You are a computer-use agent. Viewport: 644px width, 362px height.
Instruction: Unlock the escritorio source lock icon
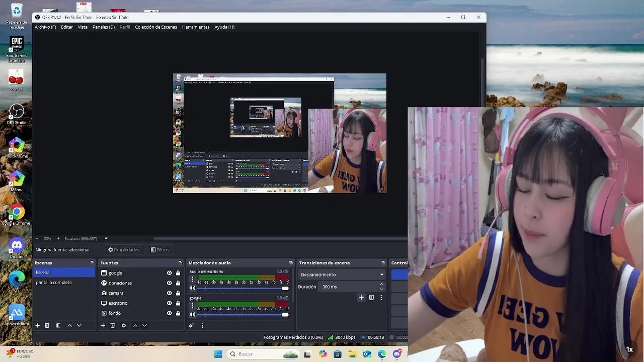pos(178,303)
